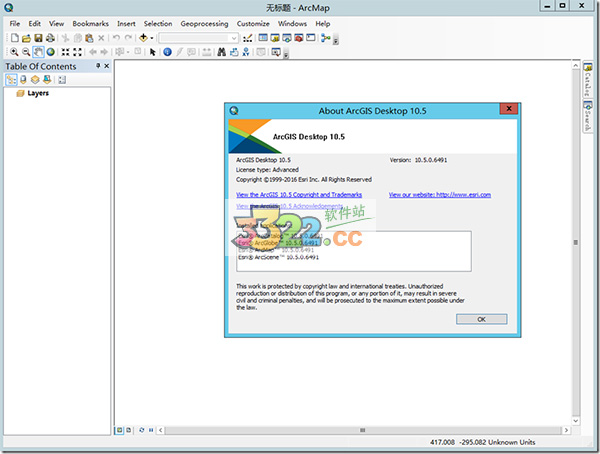The height and width of the screenshot is (454, 600).
Task: Close the Table Of Contents panel
Action: coord(107,66)
